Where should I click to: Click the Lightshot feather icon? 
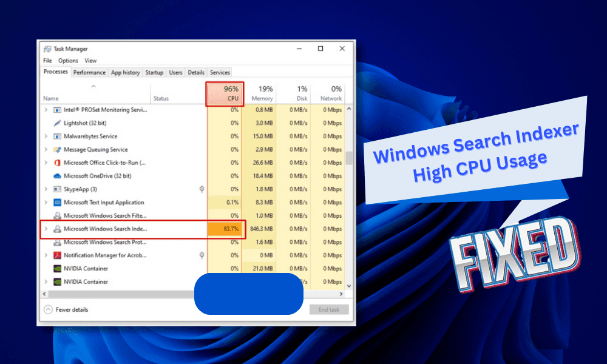pyautogui.click(x=57, y=123)
